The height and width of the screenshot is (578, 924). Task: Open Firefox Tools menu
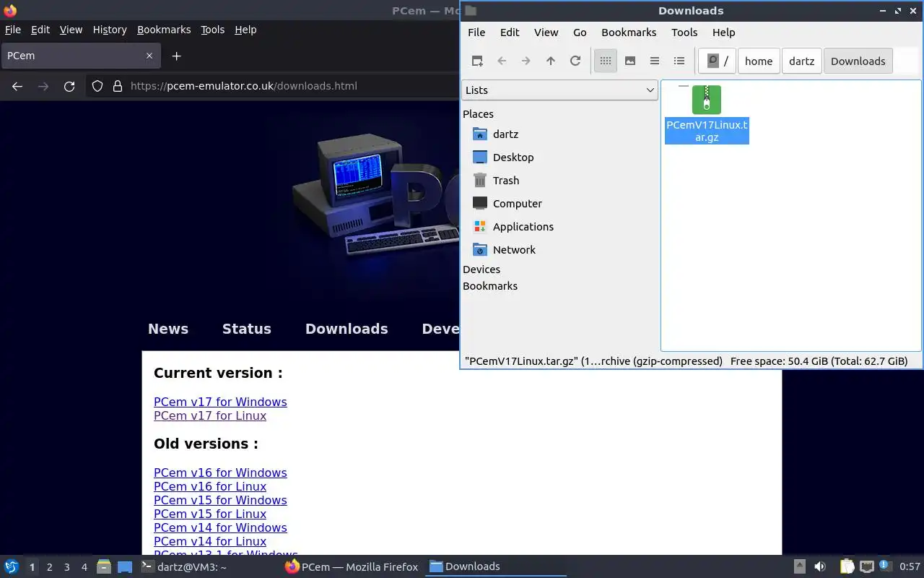click(x=213, y=30)
